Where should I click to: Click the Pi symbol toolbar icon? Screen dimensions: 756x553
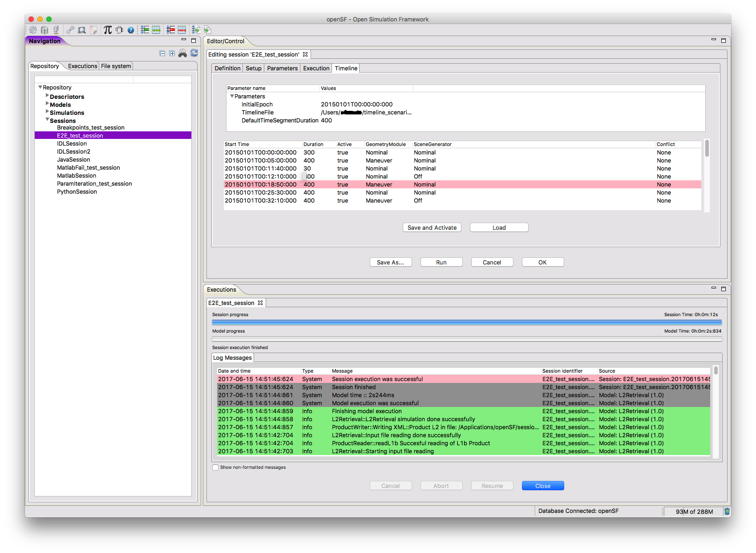(x=108, y=30)
